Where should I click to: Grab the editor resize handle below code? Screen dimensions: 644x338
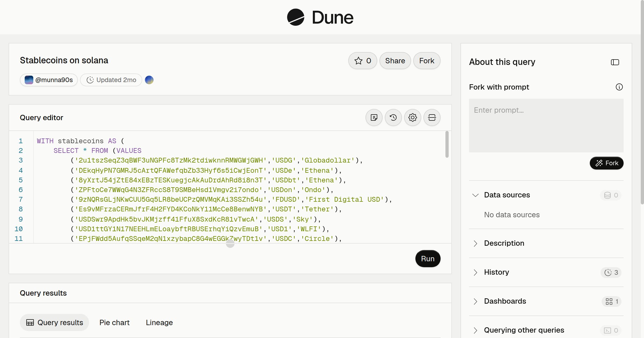coord(230,244)
